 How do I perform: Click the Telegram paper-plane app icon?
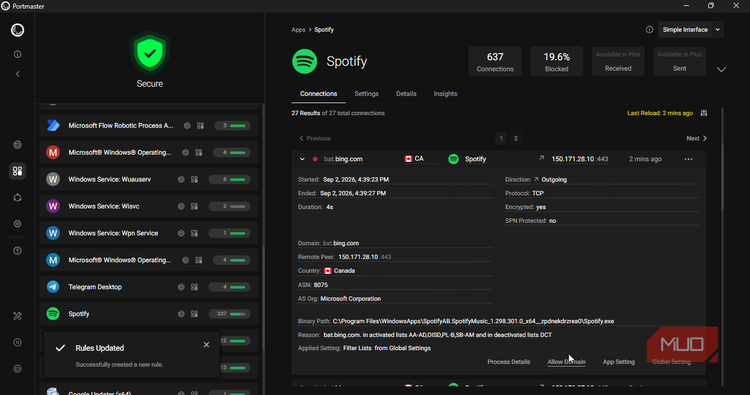[53, 287]
